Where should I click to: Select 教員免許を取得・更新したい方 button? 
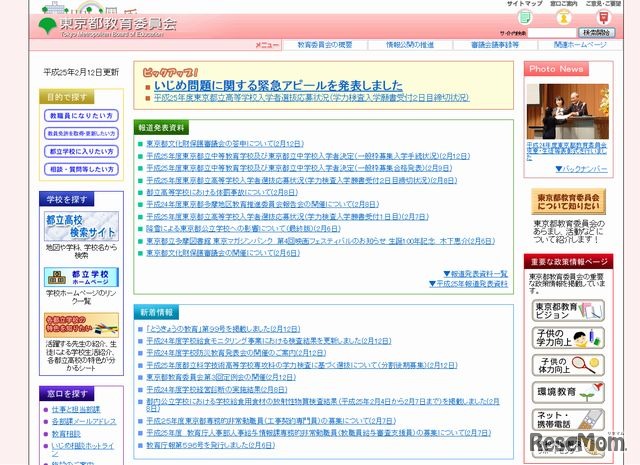point(81,133)
